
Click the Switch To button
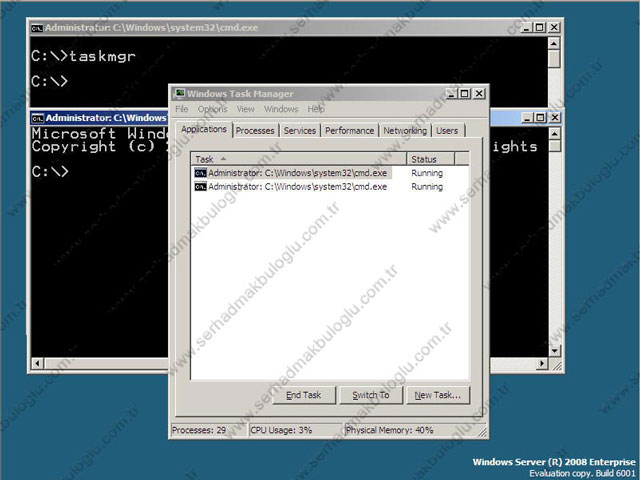pyautogui.click(x=371, y=395)
